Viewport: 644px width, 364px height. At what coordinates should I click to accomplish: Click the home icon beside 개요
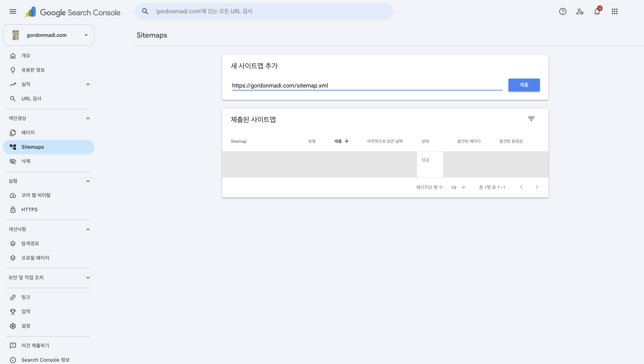pos(13,56)
